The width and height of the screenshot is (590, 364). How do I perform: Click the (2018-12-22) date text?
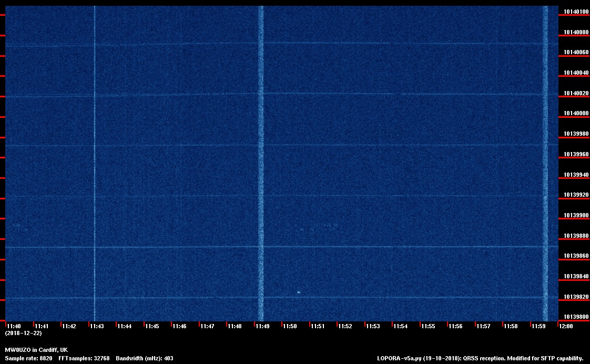point(23,333)
